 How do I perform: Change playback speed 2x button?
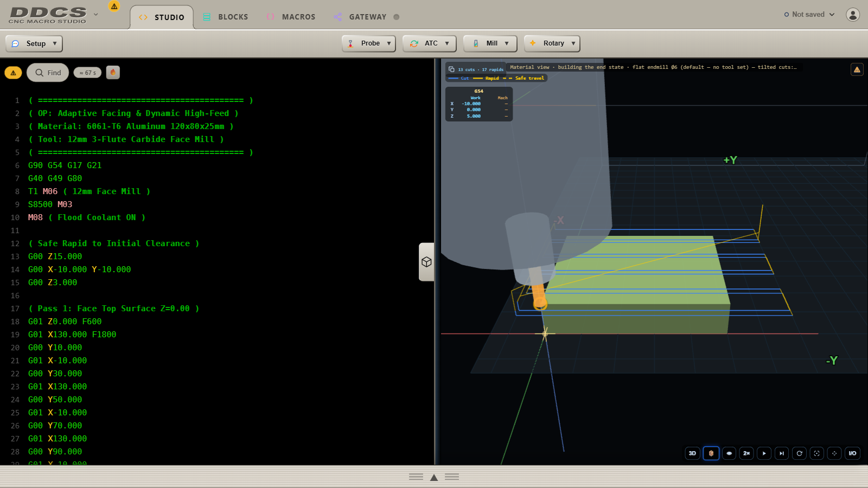coord(746,453)
